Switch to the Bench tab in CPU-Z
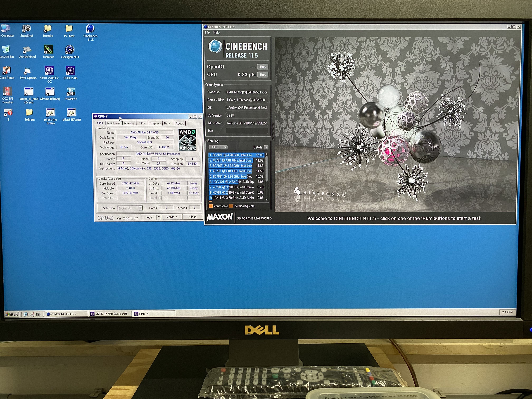Viewport: 532px width, 399px height. (168, 123)
